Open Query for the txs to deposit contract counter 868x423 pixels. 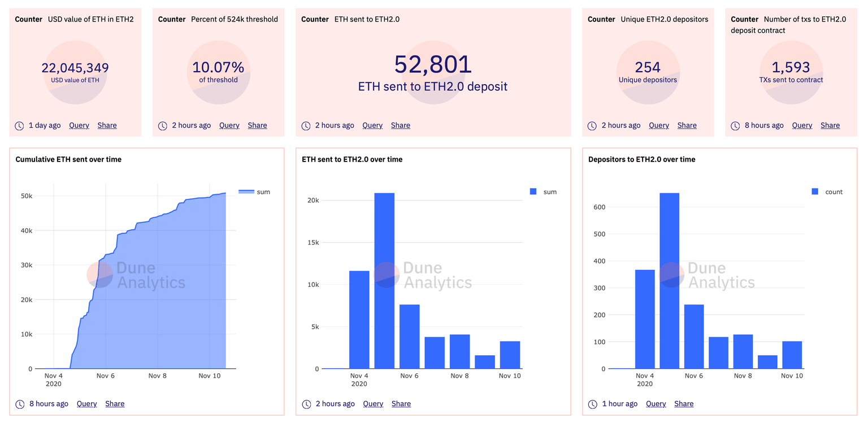802,125
